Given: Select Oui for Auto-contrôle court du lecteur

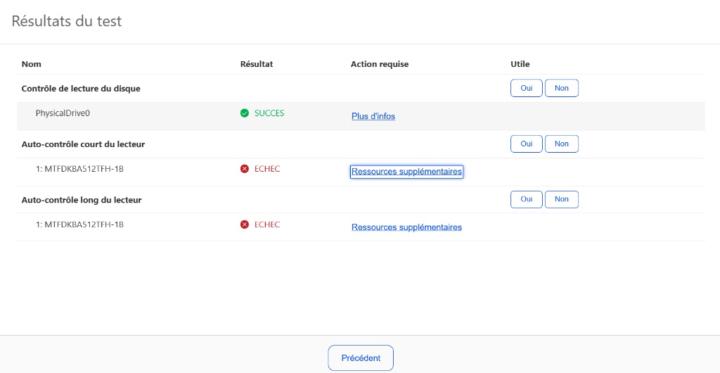Looking at the screenshot, I should point(526,144).
